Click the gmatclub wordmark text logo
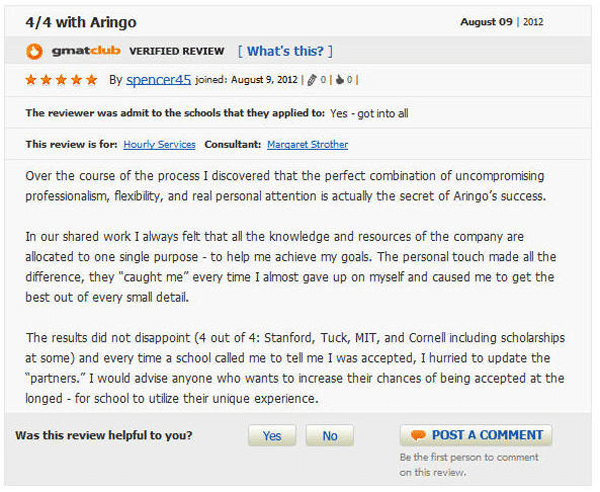 pyautogui.click(x=86, y=51)
